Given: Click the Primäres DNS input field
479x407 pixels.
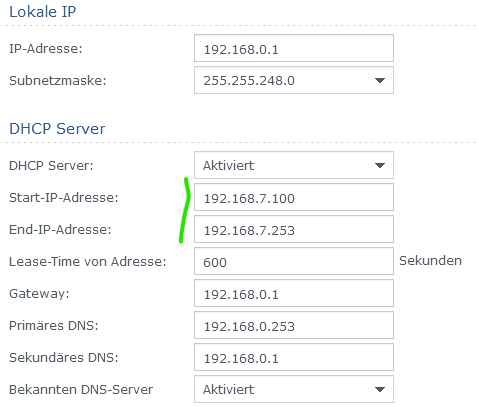Looking at the screenshot, I should pyautogui.click(x=294, y=325).
